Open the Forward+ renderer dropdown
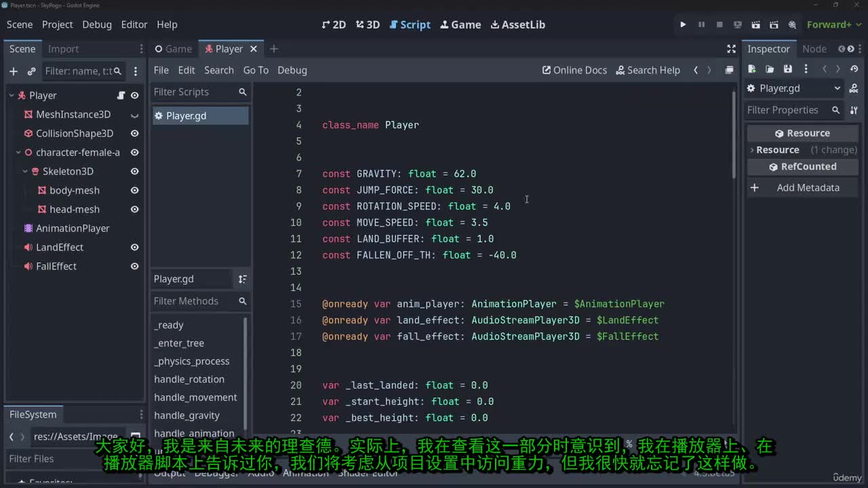Screen dimensions: 868x488 click(833, 24)
